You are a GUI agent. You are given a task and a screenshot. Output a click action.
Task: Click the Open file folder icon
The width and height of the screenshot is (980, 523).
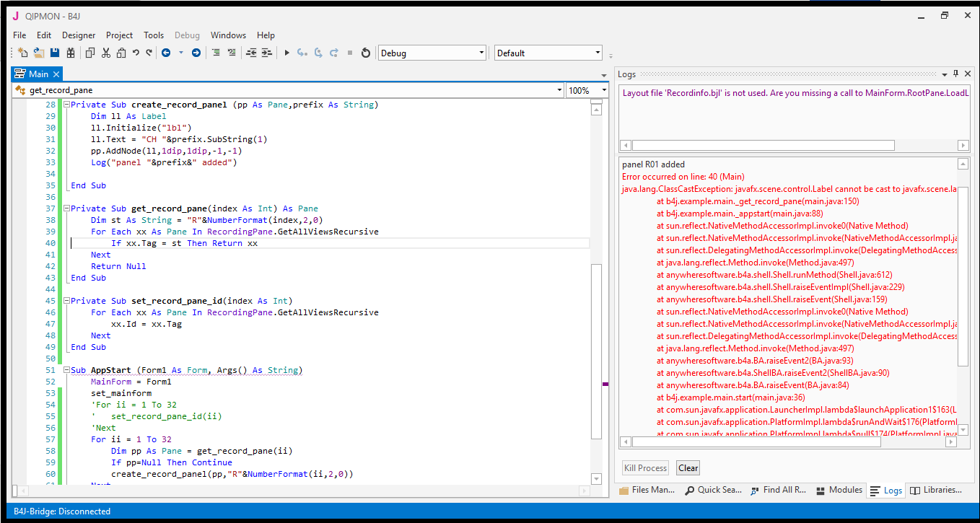(38, 53)
